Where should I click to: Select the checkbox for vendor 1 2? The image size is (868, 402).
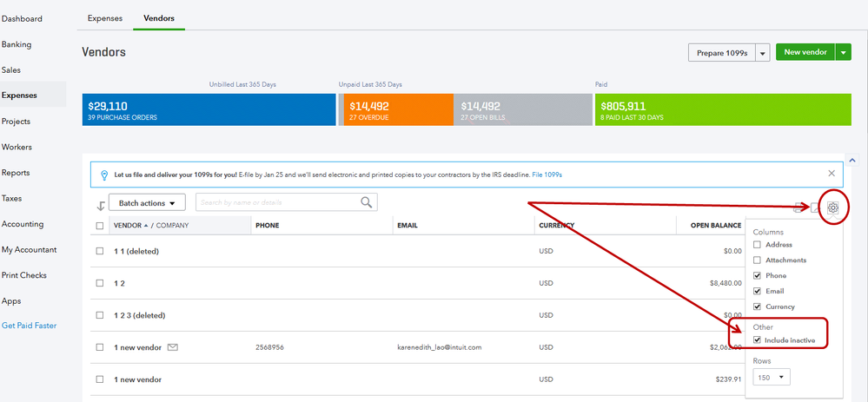tap(100, 283)
